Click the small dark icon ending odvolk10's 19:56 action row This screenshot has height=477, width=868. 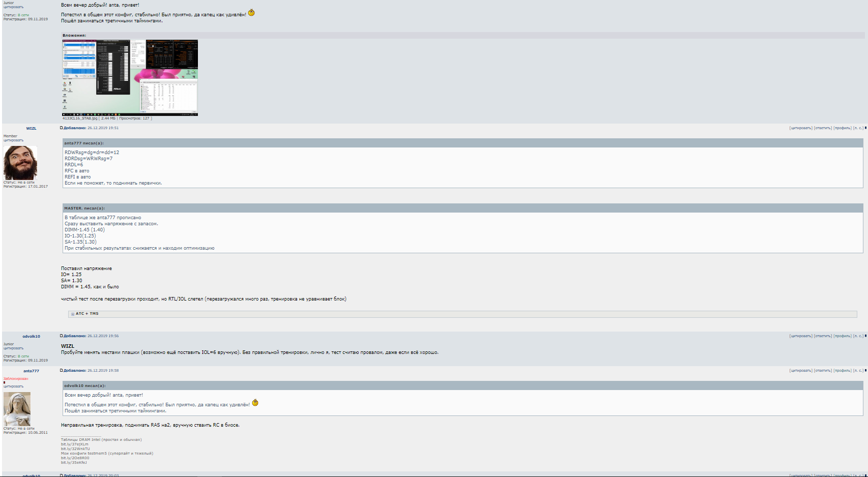click(865, 336)
